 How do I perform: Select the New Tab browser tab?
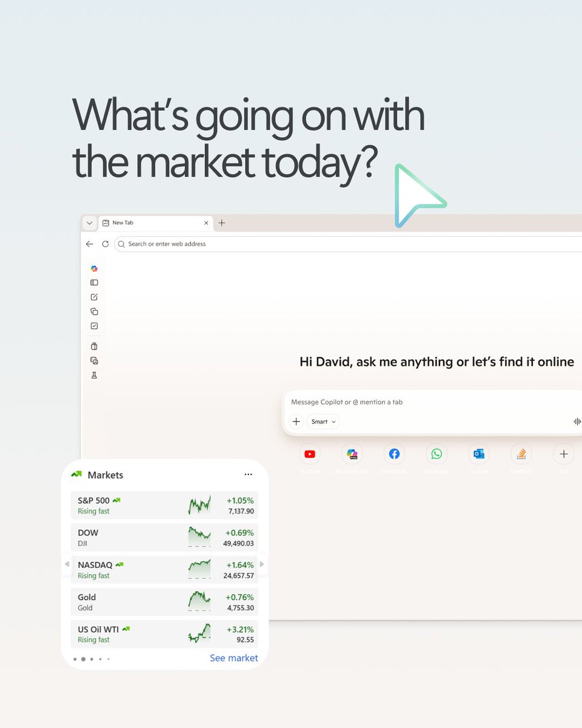(x=155, y=223)
